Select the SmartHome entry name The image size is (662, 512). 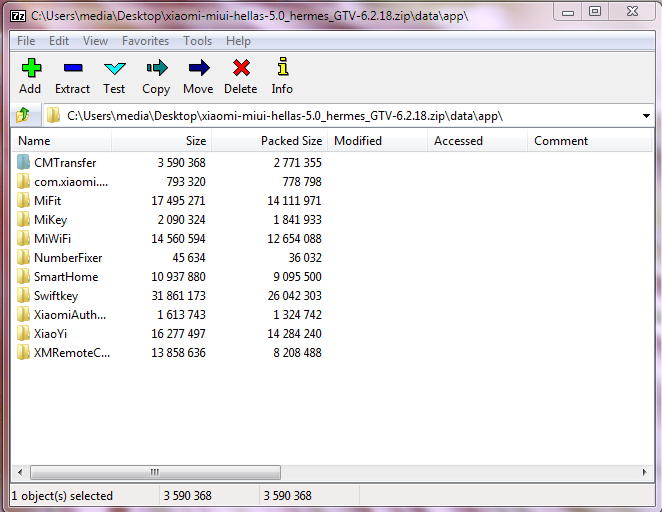(66, 276)
